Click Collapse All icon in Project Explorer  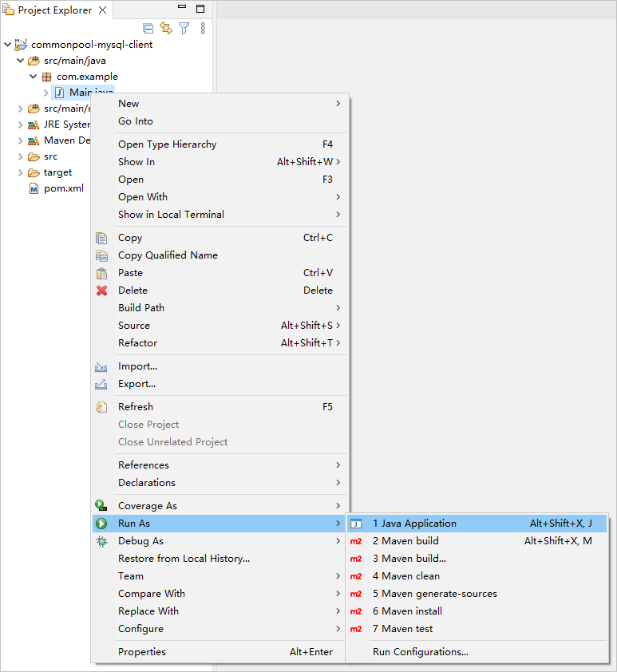pos(148,28)
